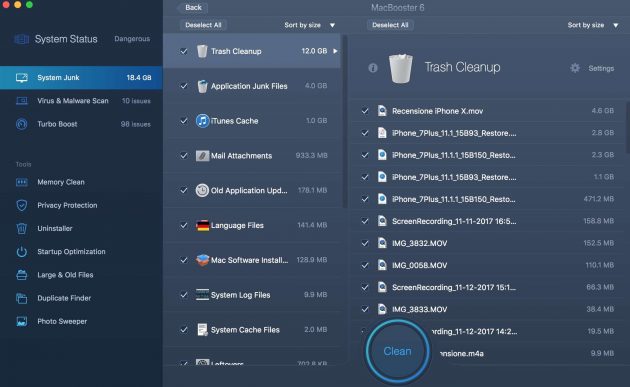The height and width of the screenshot is (387, 630).
Task: Click the Turbo Boost gauge icon
Action: click(22, 124)
